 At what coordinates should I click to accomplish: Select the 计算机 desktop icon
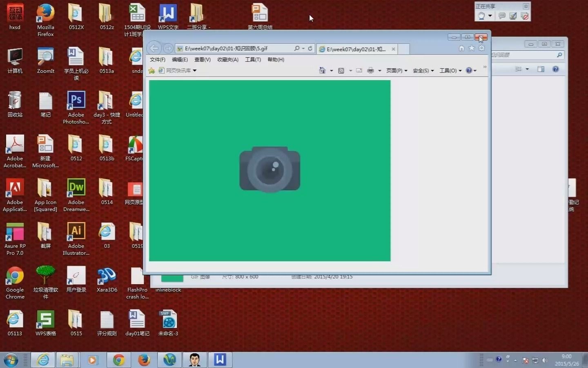pos(15,61)
